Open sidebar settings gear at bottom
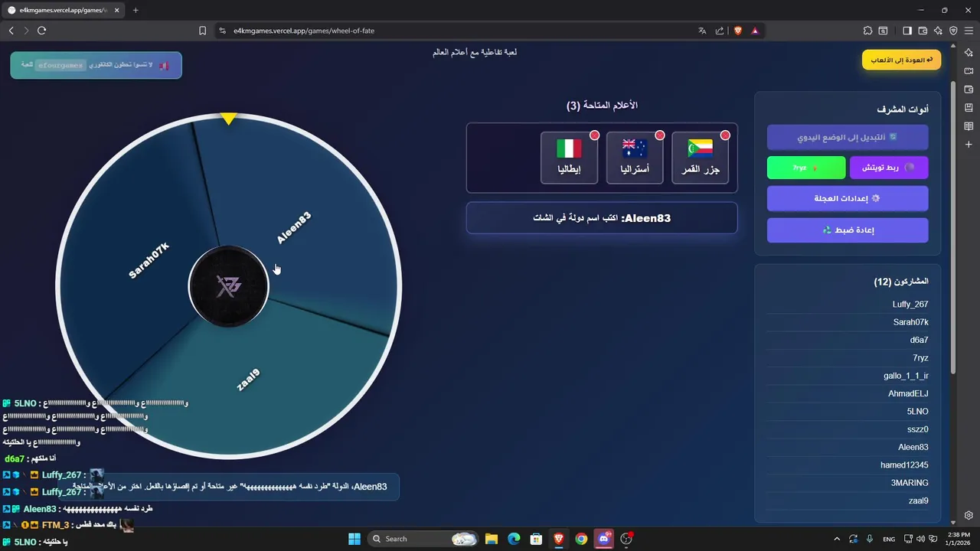980x551 pixels. pos(969,515)
